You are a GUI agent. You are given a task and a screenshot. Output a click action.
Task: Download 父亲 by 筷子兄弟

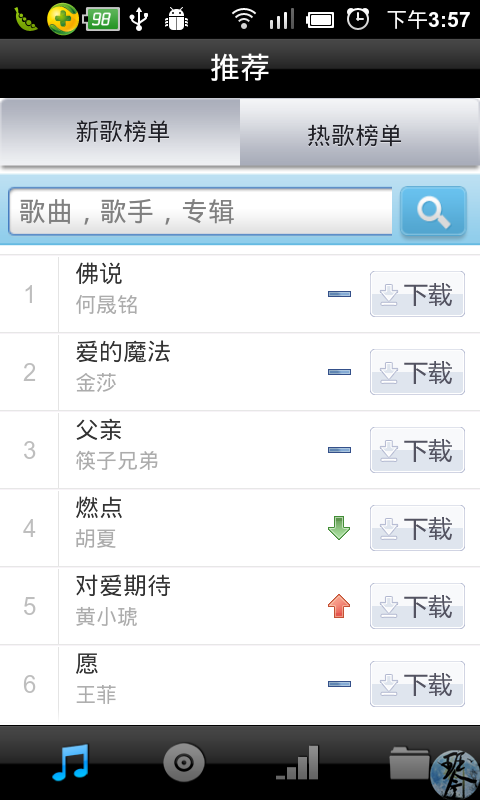click(x=417, y=450)
